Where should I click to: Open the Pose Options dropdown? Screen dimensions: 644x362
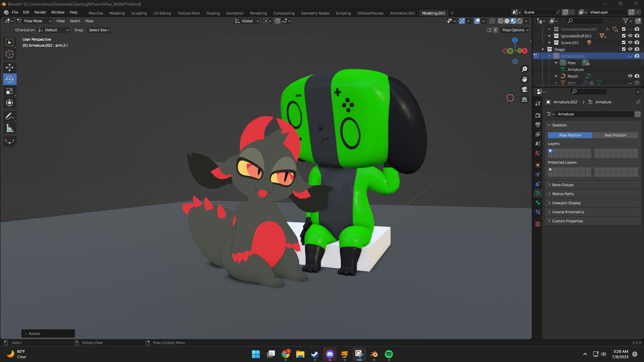click(515, 30)
